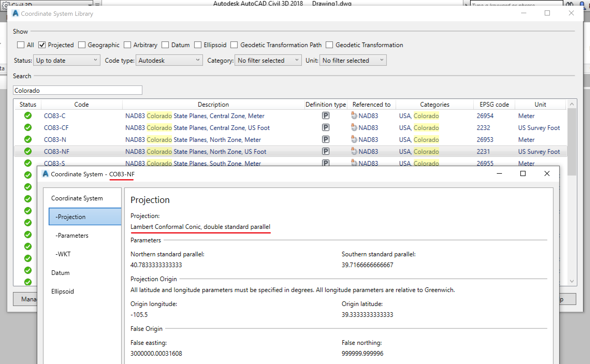Click the 'P' definition type icon for CO83-NF
Screen dimensions: 590x364
pyautogui.click(x=325, y=151)
